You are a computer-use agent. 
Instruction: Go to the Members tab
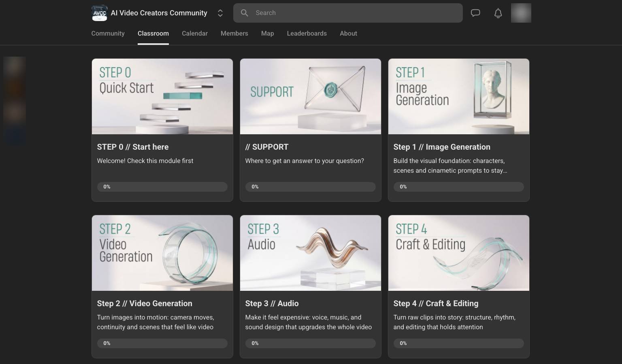(x=234, y=34)
